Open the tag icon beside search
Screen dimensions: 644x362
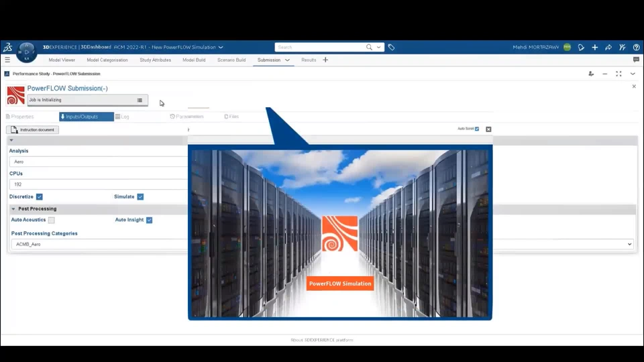click(x=391, y=47)
